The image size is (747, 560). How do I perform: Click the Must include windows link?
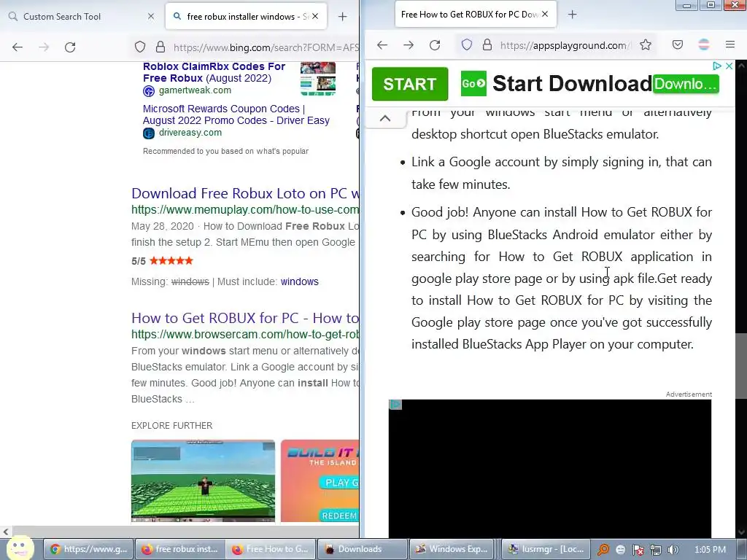(299, 281)
